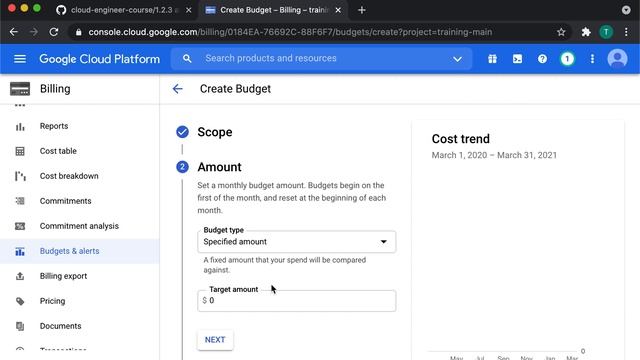Open the browser extensions puzzle icon
This screenshot has height=360, width=640.
point(586,32)
